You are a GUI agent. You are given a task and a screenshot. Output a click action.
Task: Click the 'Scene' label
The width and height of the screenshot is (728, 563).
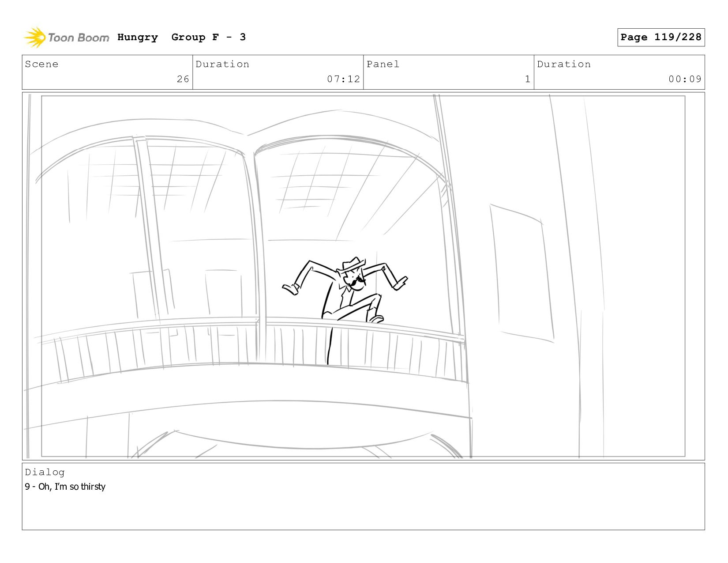[41, 64]
